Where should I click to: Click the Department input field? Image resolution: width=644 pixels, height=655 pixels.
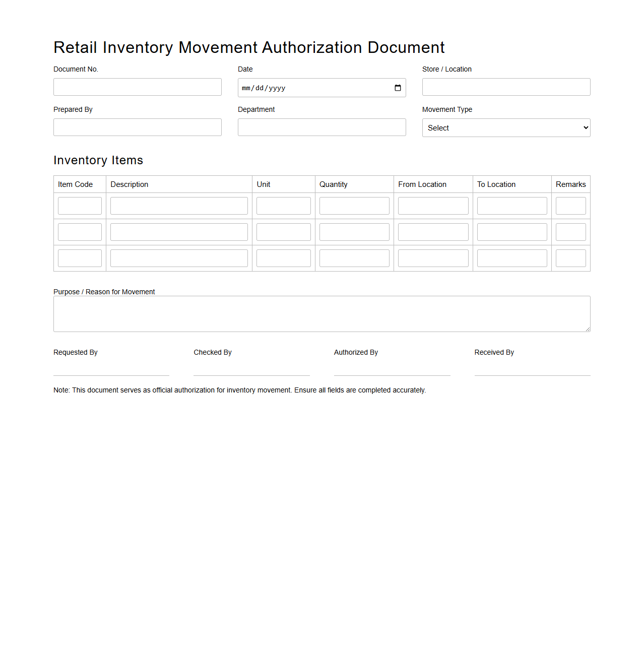tap(321, 127)
